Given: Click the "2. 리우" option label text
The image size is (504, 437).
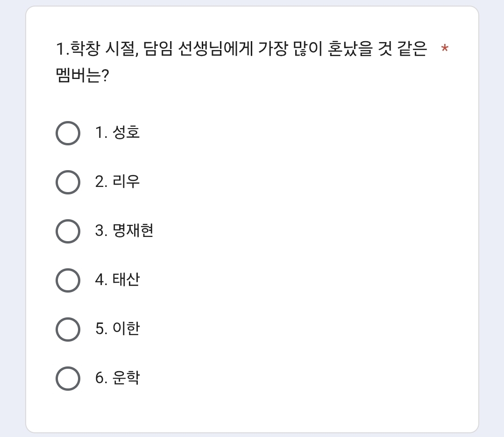Looking at the screenshot, I should (117, 182).
